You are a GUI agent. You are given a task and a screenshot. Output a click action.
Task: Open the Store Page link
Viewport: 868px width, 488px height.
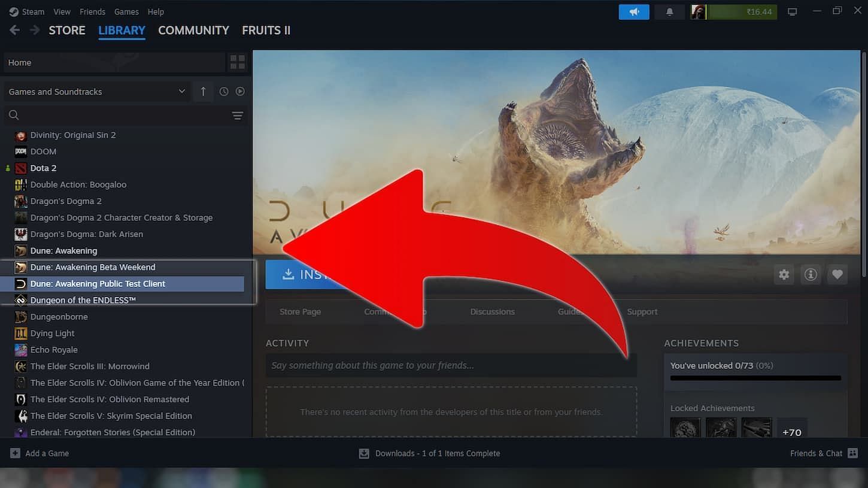pos(300,312)
